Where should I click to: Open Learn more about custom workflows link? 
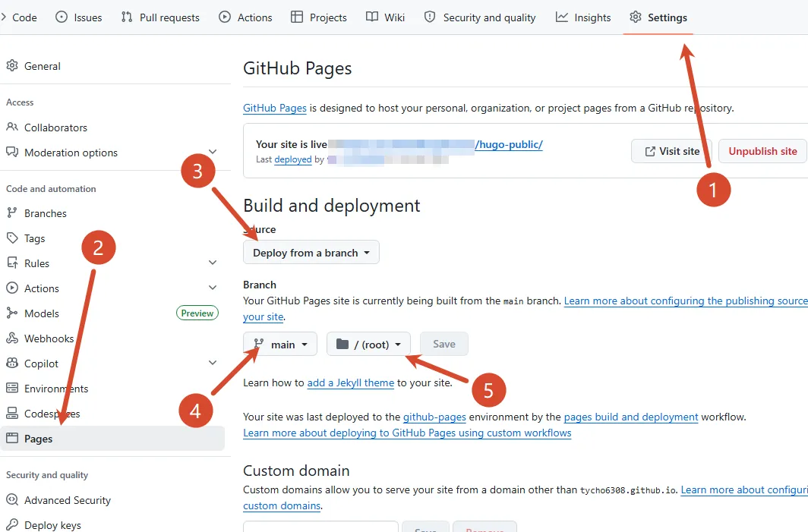pyautogui.click(x=407, y=433)
